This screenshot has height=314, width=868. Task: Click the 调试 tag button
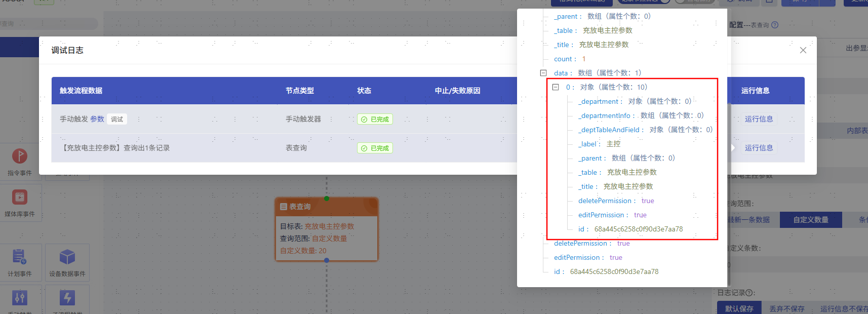(x=117, y=120)
